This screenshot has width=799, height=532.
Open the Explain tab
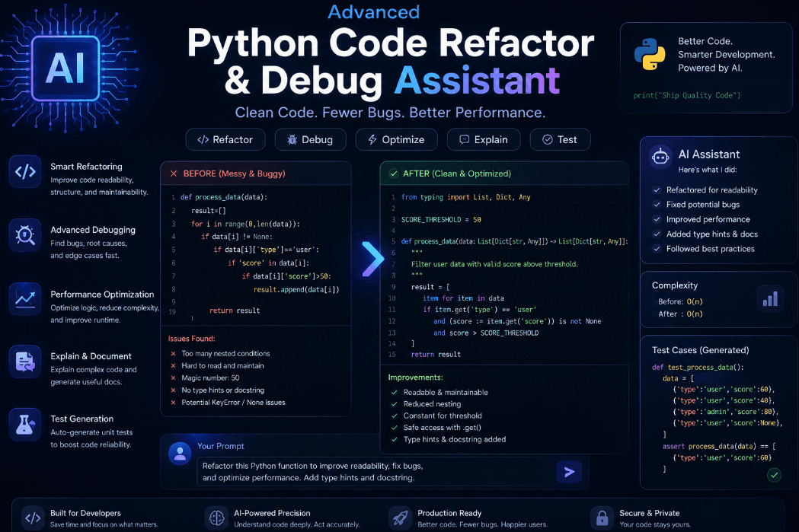(x=484, y=139)
